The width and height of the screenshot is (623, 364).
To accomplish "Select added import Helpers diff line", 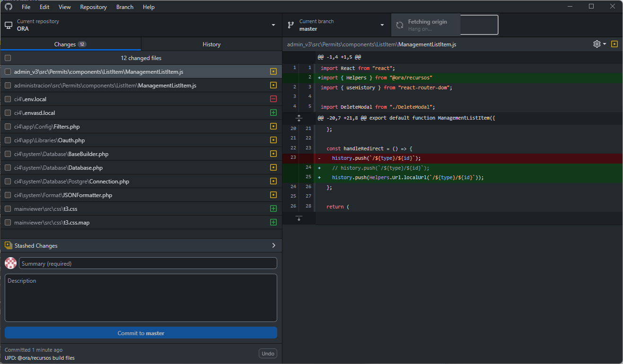I will point(452,78).
